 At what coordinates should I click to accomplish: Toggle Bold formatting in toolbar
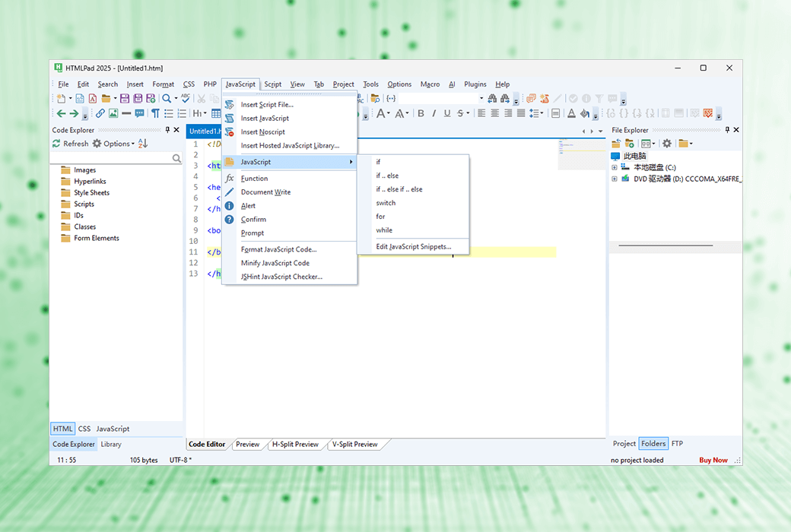click(421, 113)
